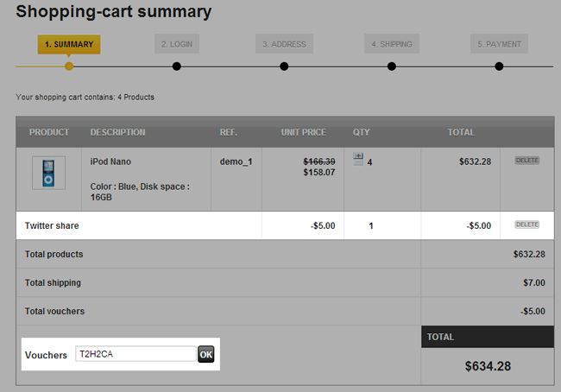This screenshot has width=561, height=392.
Task: Click the Twitter share voucher row name
Action: click(58, 225)
